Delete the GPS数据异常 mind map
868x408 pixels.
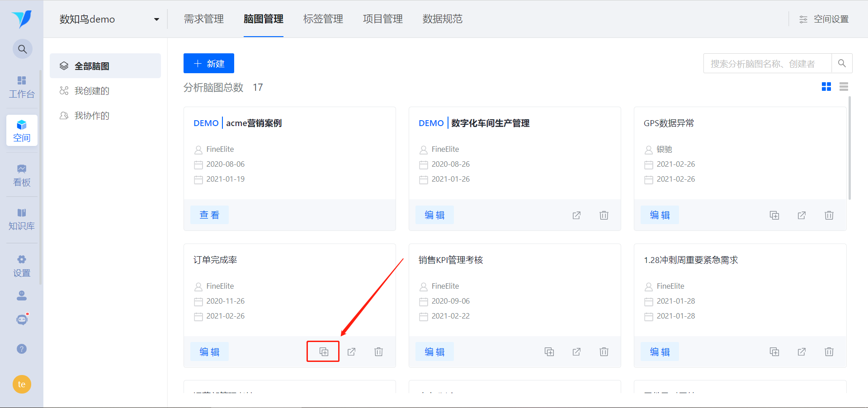click(829, 215)
